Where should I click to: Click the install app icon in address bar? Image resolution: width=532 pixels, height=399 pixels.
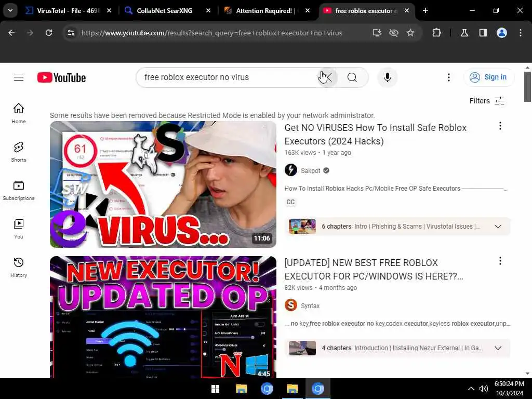pyautogui.click(x=377, y=33)
